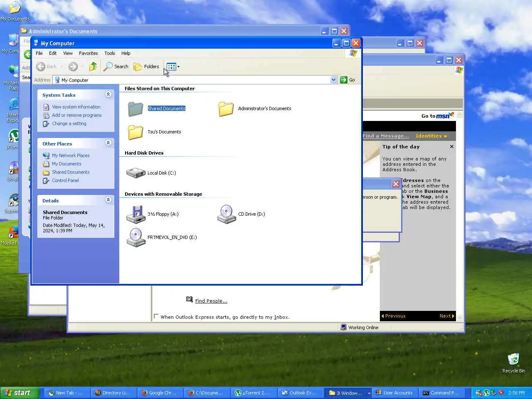This screenshot has width=532, height=399.
Task: Open My Network Places in Other Places
Action: tap(71, 155)
